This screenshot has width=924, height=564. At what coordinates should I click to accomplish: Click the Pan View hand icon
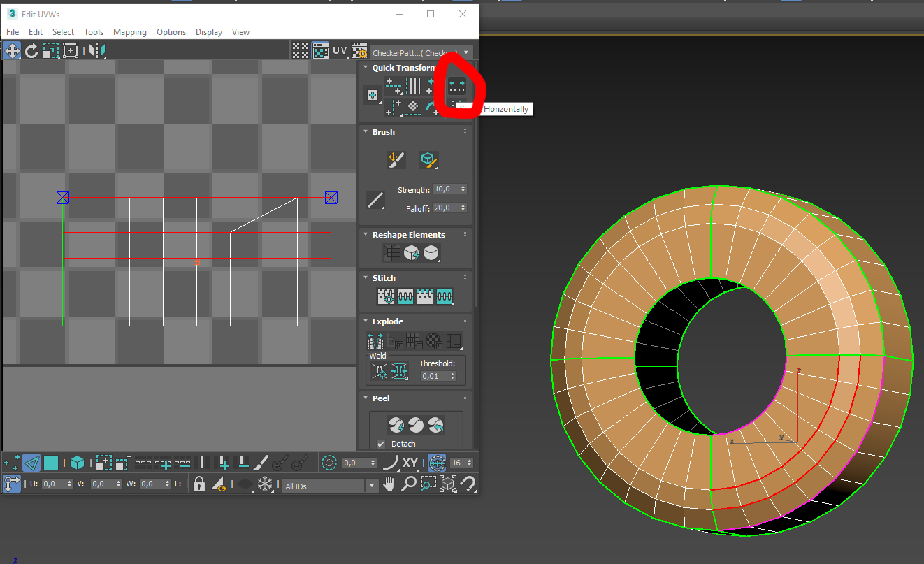click(x=389, y=484)
